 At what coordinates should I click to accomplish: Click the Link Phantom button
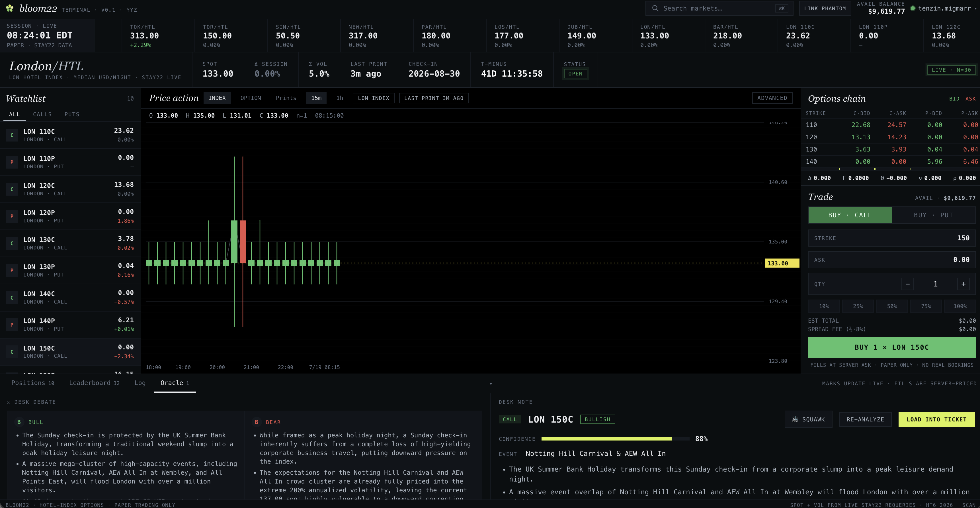[825, 8]
